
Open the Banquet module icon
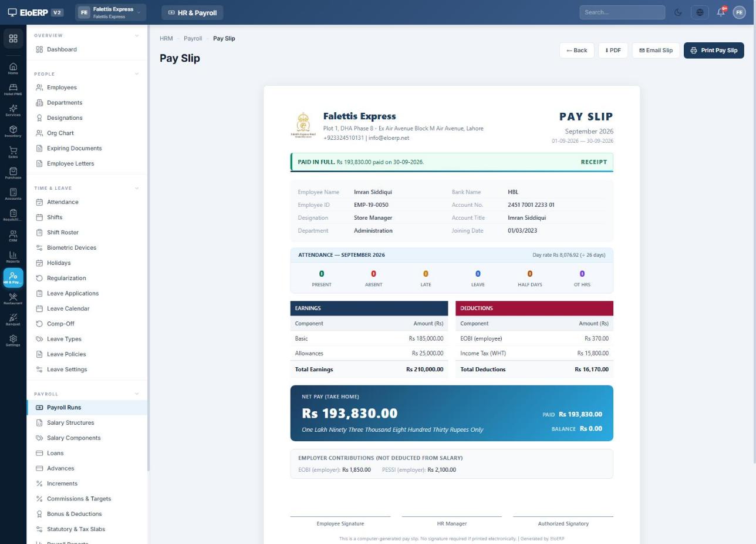pyautogui.click(x=13, y=320)
